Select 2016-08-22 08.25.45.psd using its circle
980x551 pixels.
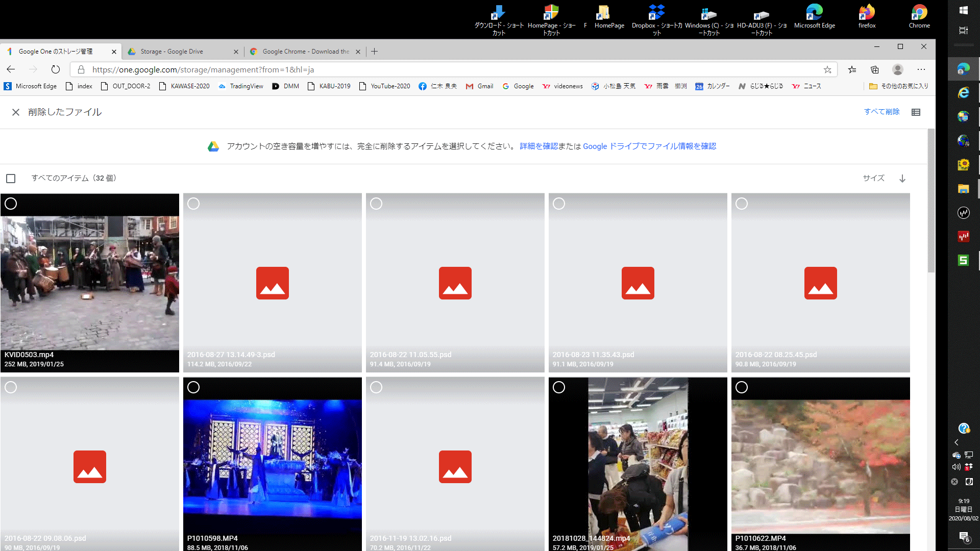pos(742,204)
